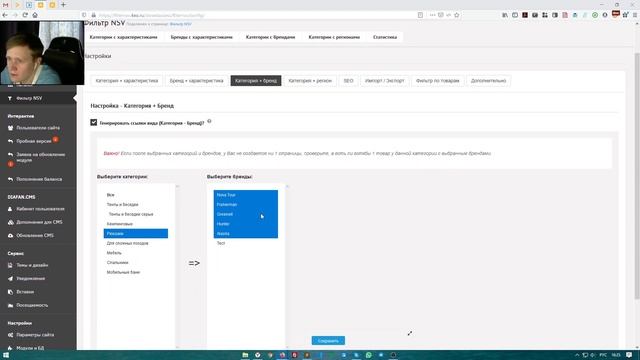
Task: Open the browser hamburger menu
Action: pyautogui.click(x=635, y=15)
